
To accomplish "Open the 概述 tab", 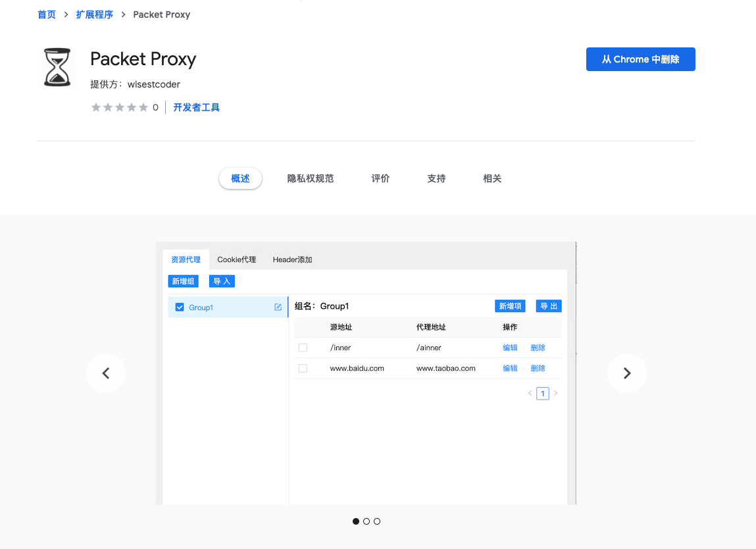I will pyautogui.click(x=240, y=178).
